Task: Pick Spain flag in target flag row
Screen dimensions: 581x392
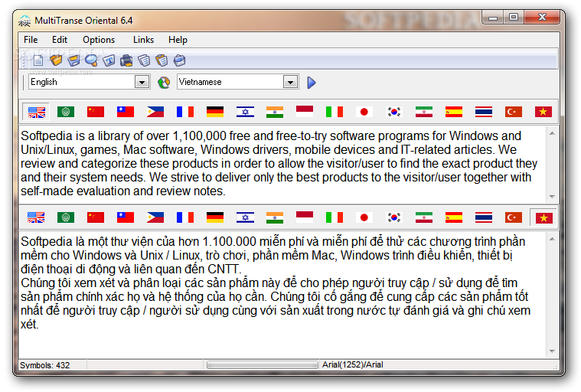Action: click(x=454, y=217)
